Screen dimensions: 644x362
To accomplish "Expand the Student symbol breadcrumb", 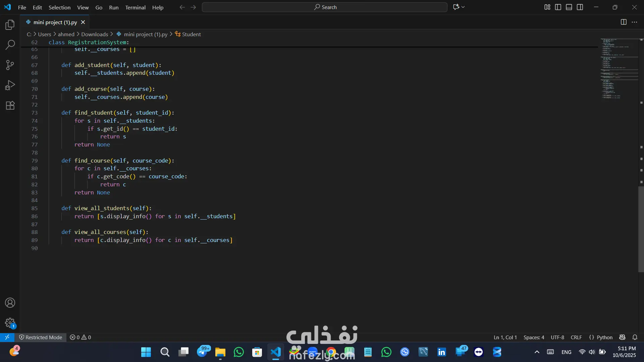I will (x=191, y=34).
